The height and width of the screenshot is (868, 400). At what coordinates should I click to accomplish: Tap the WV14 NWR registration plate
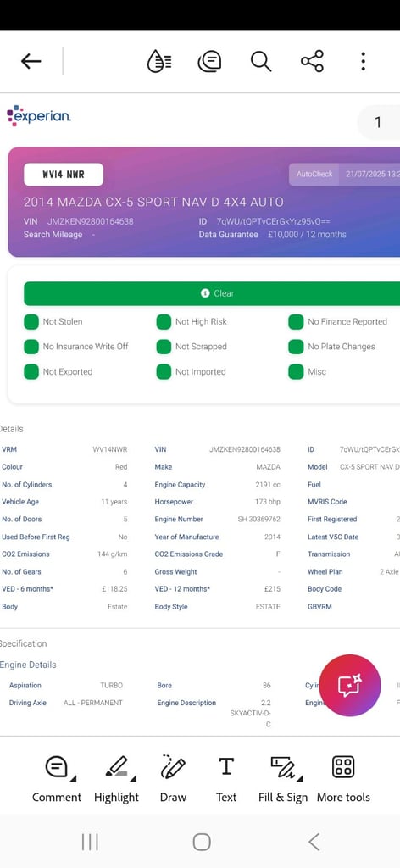point(64,175)
